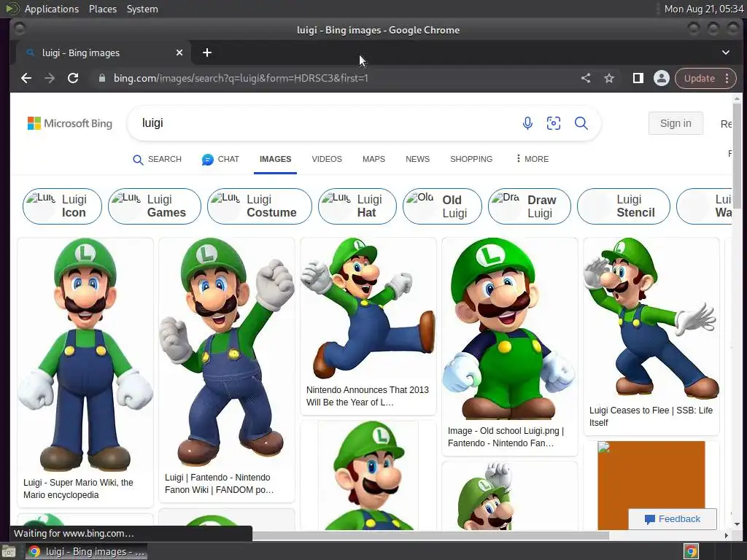This screenshot has width=747, height=560.
Task: Open the Applications menu
Action: (52, 9)
